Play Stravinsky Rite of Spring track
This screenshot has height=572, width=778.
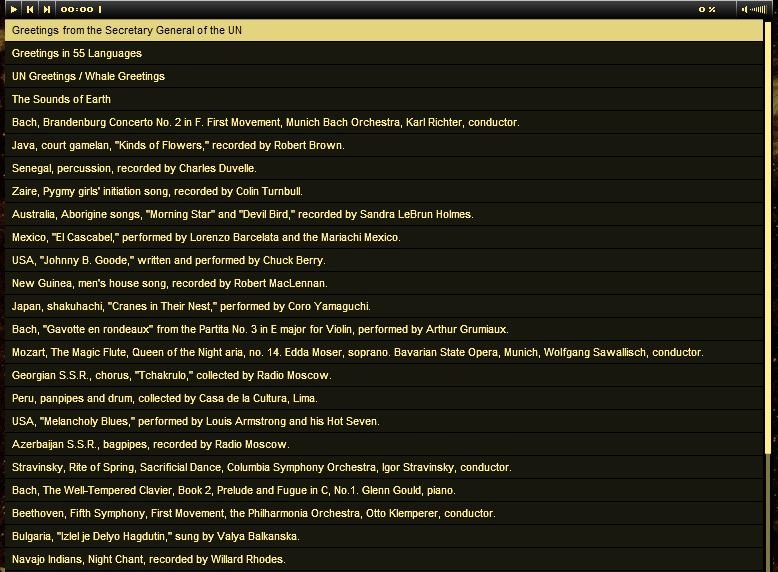coord(384,467)
